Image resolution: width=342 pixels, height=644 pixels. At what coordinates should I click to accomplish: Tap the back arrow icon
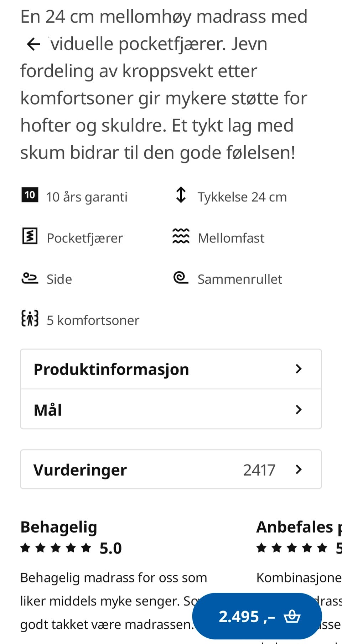33,44
